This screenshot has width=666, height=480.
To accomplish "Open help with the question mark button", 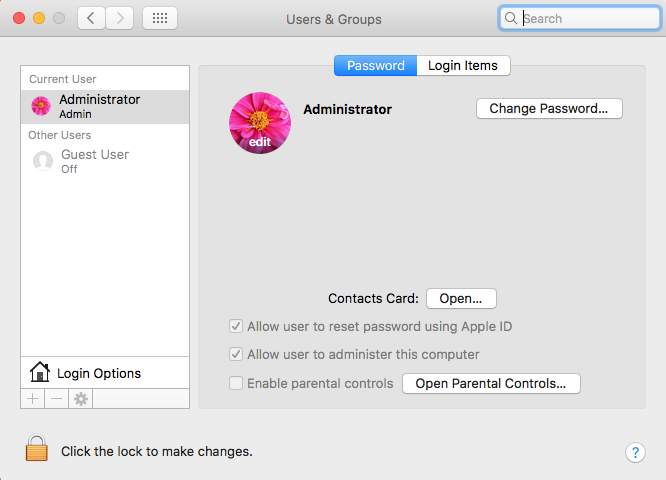I will click(x=635, y=452).
